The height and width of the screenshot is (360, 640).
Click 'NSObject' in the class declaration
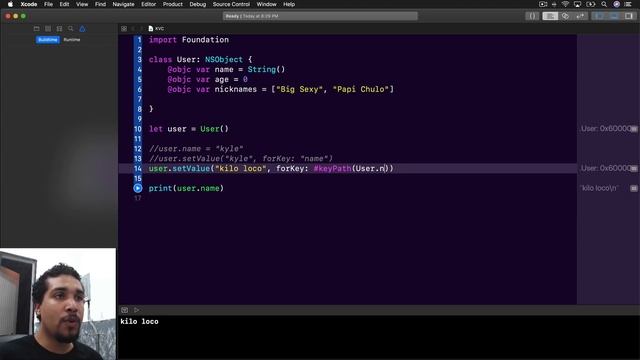point(224,60)
